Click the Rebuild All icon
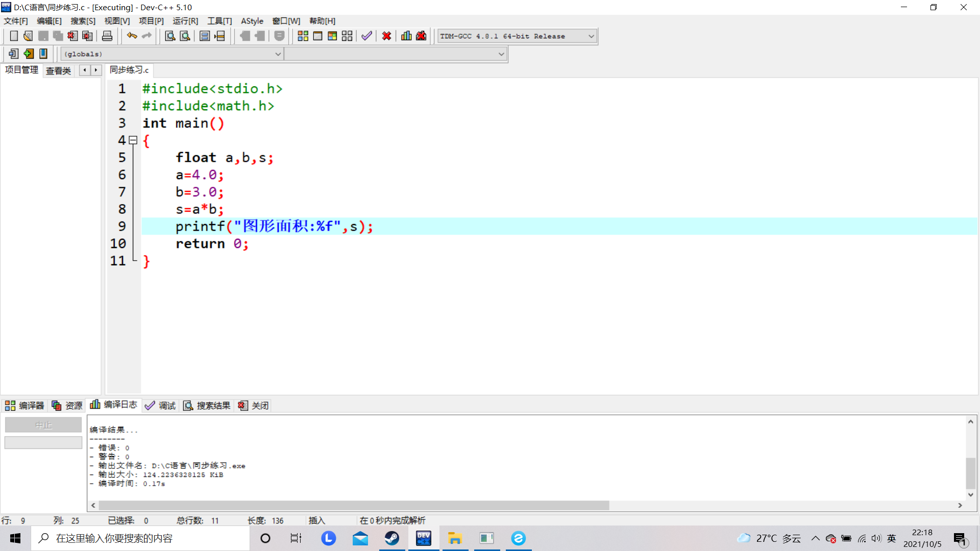 point(347,36)
